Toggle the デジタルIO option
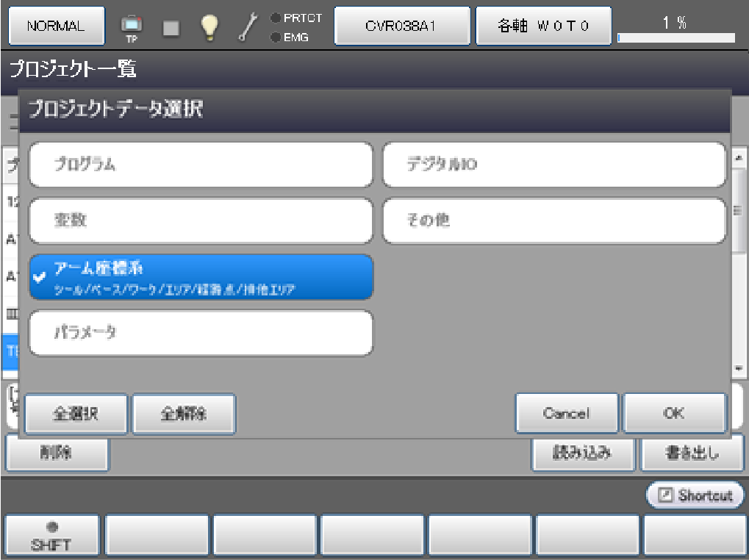The width and height of the screenshot is (749, 560). (x=554, y=165)
